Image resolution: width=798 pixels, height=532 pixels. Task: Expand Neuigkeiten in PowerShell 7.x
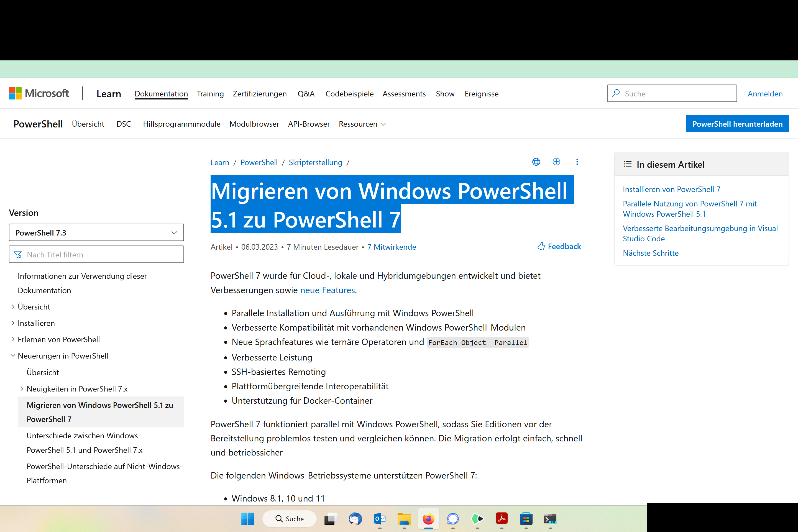coord(22,388)
